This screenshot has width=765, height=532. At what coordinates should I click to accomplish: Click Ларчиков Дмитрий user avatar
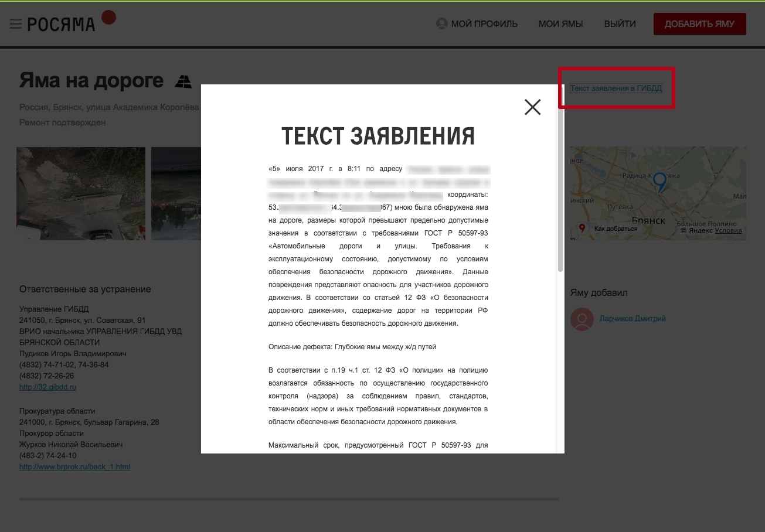coord(582,319)
